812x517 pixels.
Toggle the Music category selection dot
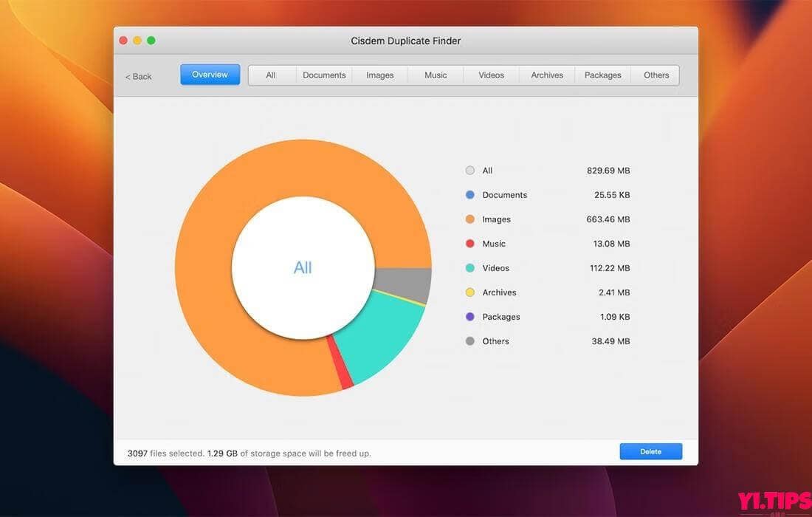pos(469,243)
